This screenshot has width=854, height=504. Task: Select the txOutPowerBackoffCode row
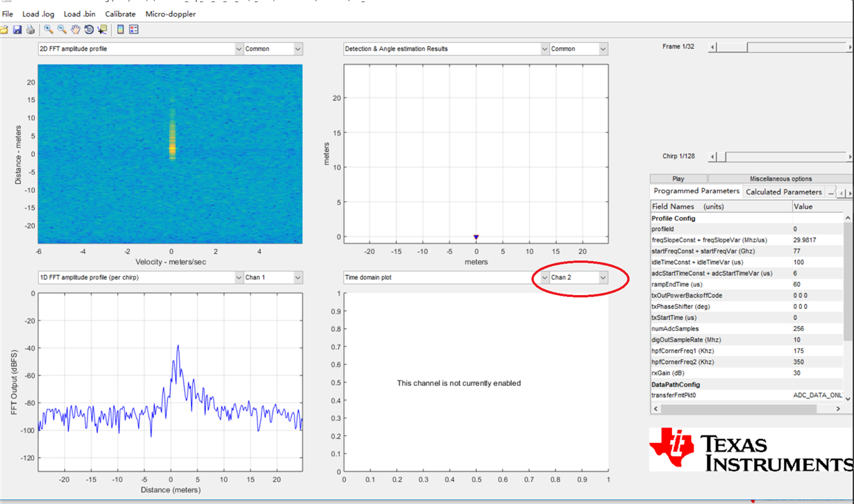pyautogui.click(x=747, y=295)
